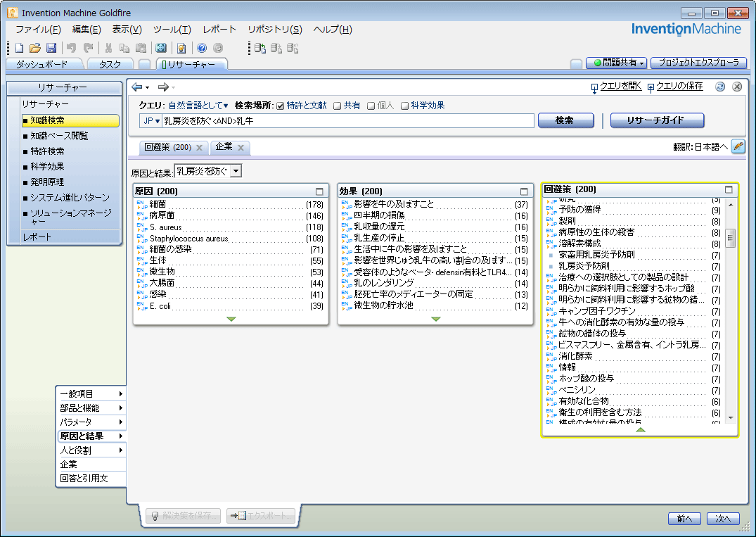
Task: Maximize the 効果 (200) panel
Action: point(524,191)
